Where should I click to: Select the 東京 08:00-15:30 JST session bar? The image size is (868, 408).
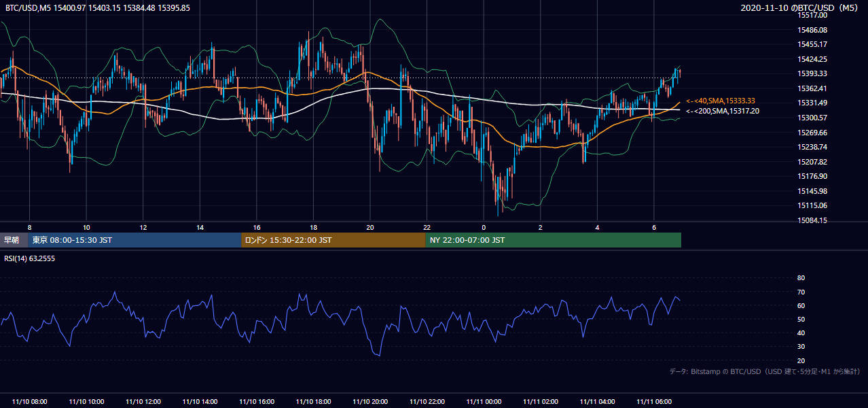tap(134, 240)
